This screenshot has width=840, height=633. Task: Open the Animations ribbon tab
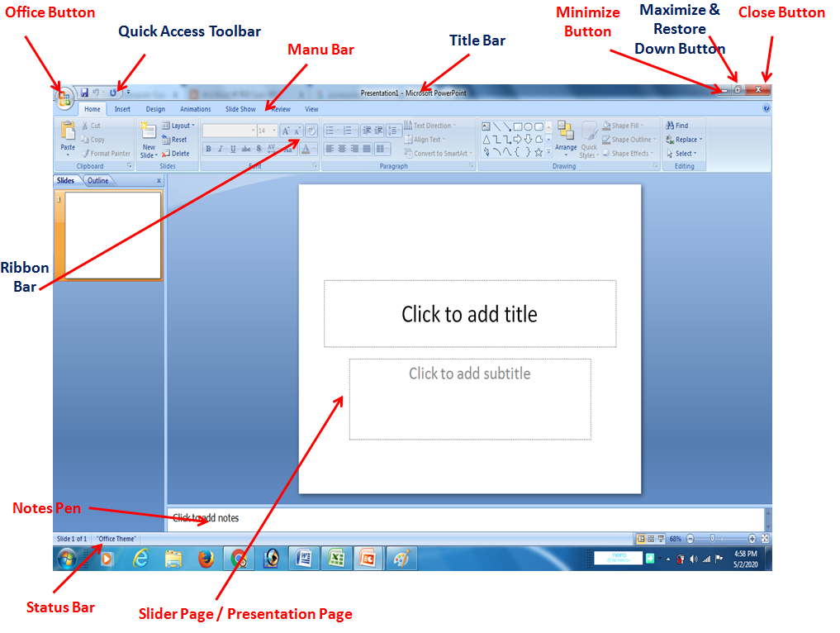195,109
